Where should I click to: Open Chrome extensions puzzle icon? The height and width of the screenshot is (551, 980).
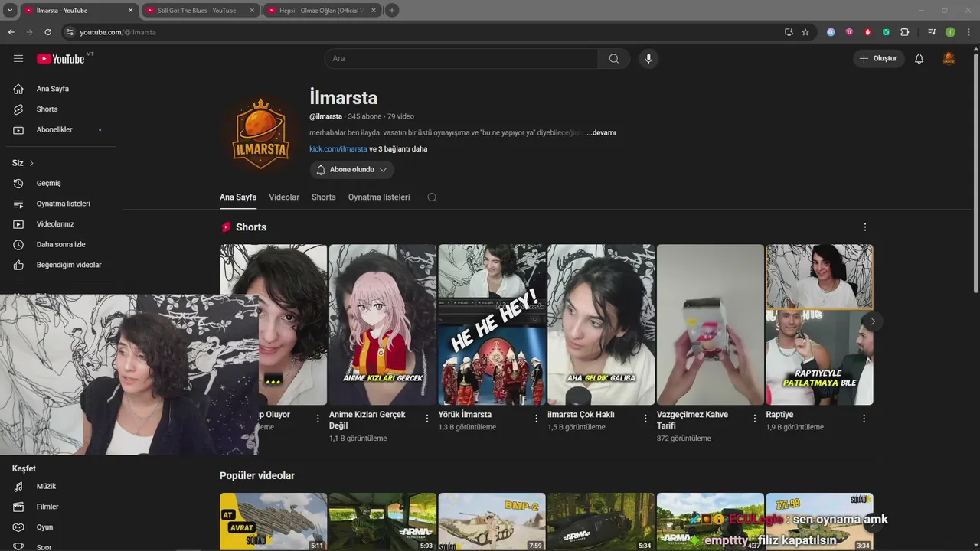pyautogui.click(x=905, y=32)
